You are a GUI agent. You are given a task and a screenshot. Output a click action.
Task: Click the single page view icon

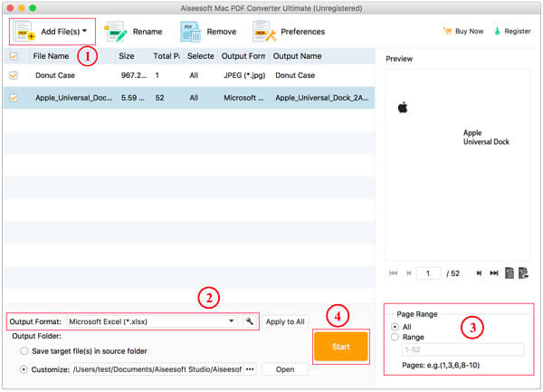(510, 272)
